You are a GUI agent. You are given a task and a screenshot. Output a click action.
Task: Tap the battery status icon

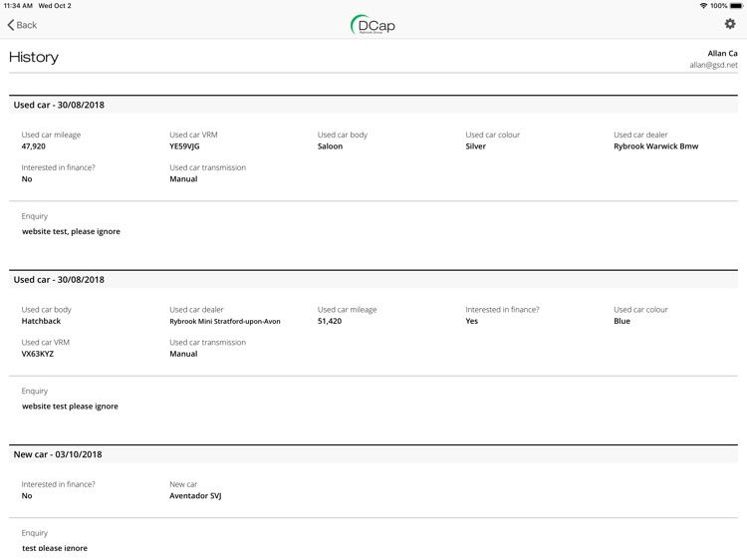736,6
